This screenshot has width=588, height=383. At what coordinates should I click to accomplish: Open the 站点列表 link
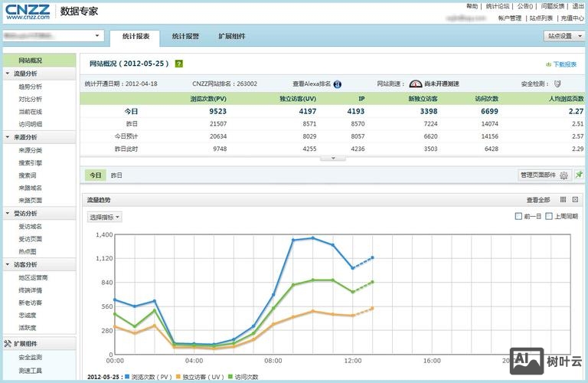pos(541,18)
